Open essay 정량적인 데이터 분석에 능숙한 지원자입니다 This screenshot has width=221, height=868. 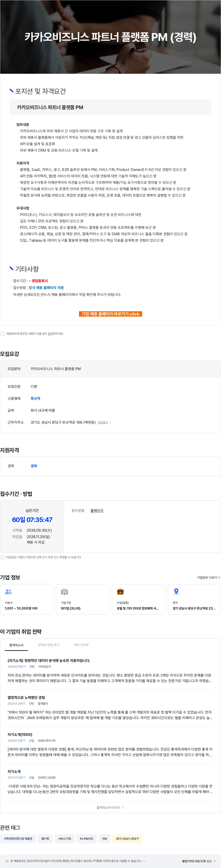coord(49,661)
